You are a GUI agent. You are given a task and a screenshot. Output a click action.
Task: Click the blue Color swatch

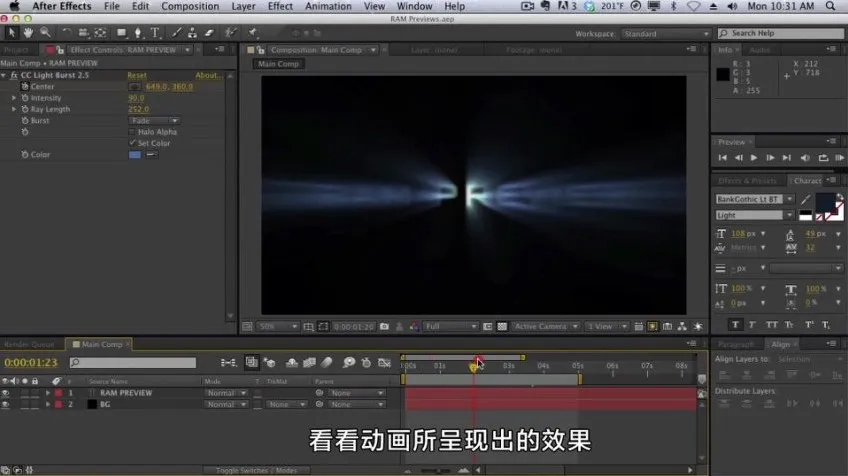(135, 155)
